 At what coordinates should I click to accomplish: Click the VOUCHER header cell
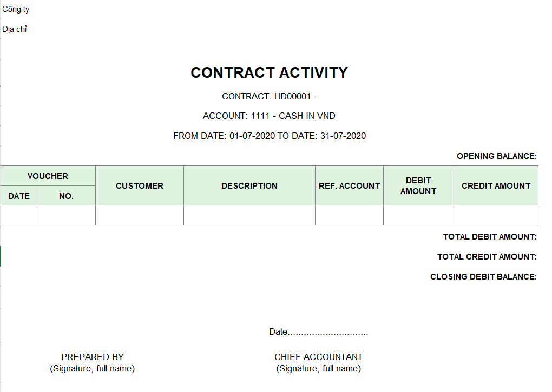point(48,176)
